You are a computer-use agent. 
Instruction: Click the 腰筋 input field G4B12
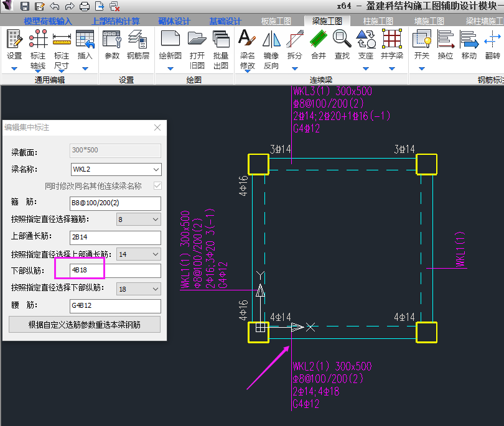pos(115,305)
